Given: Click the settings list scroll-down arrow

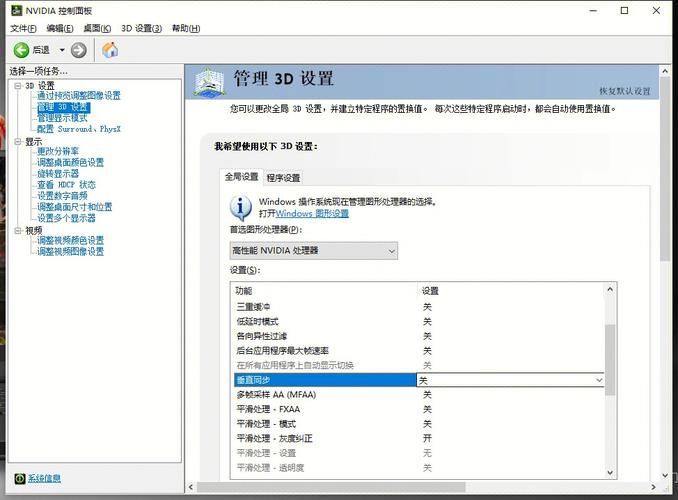Looking at the screenshot, I should coord(610,473).
